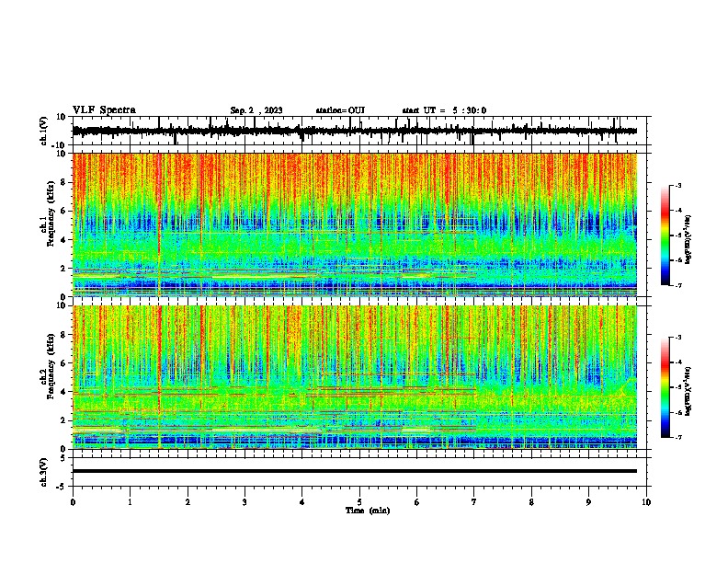The width and height of the screenshot is (728, 563).
Task: Click time axis tick label "7"
Action: point(474,502)
